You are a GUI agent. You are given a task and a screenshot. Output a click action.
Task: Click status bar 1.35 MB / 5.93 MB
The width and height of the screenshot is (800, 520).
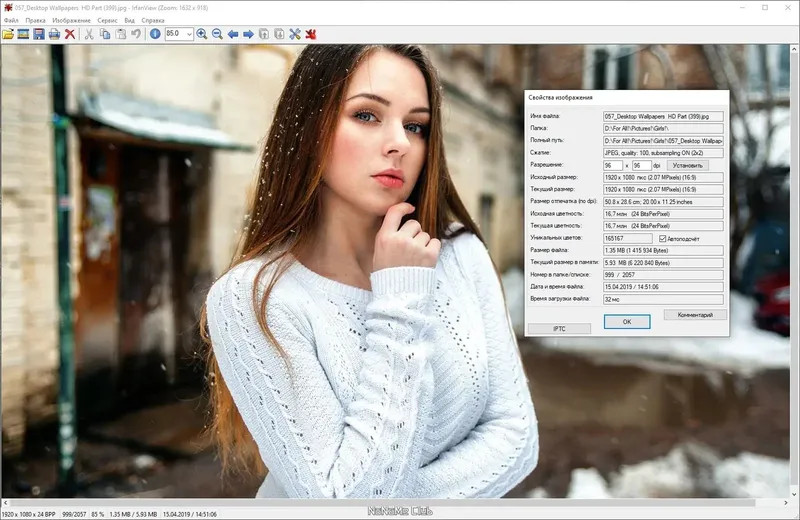click(x=133, y=514)
